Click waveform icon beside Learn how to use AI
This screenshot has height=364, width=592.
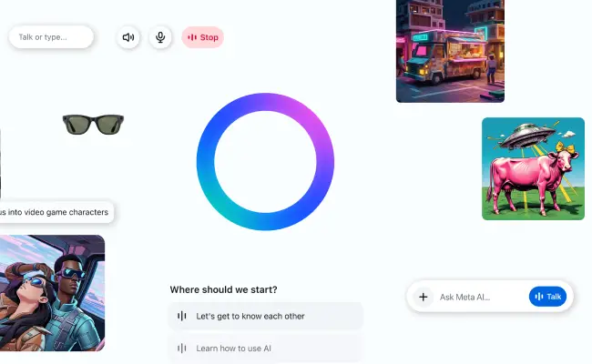(182, 349)
